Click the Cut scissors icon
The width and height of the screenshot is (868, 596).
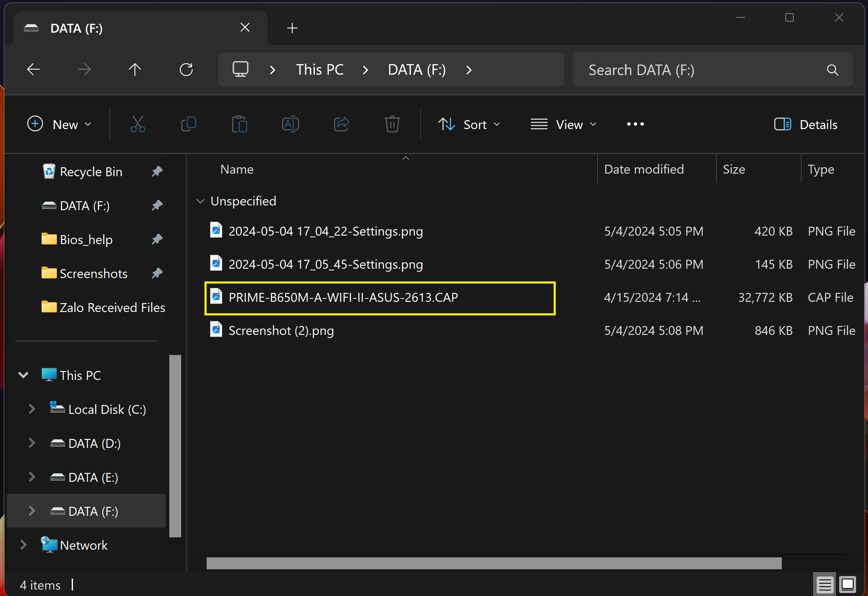[x=137, y=124]
